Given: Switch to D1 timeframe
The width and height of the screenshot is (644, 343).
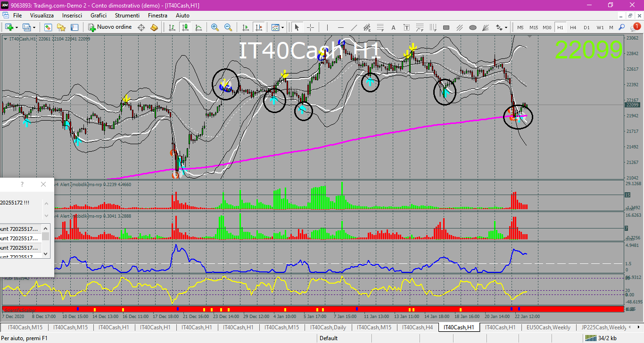Looking at the screenshot, I should point(586,27).
